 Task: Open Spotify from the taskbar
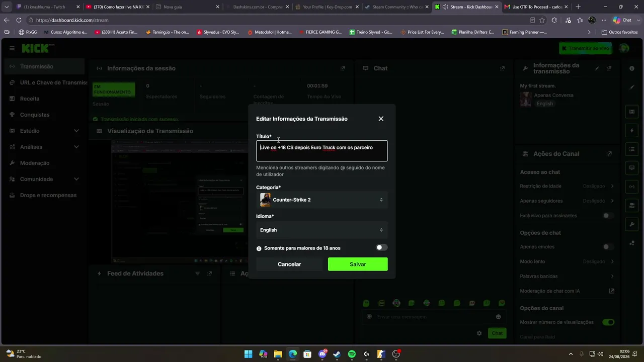(x=352, y=354)
